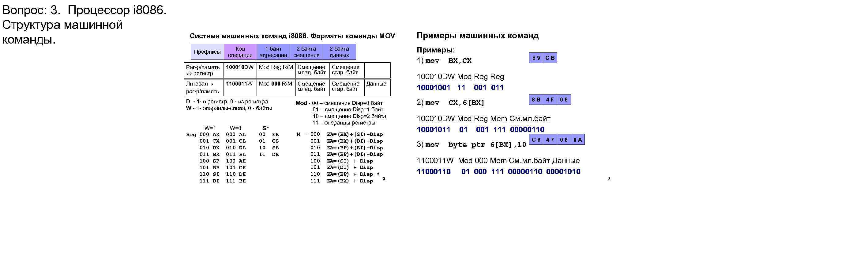Click the line '1100011W Mod 000 Mem См.мл.байт Данные'
This screenshot has width=868, height=261.
498,161
